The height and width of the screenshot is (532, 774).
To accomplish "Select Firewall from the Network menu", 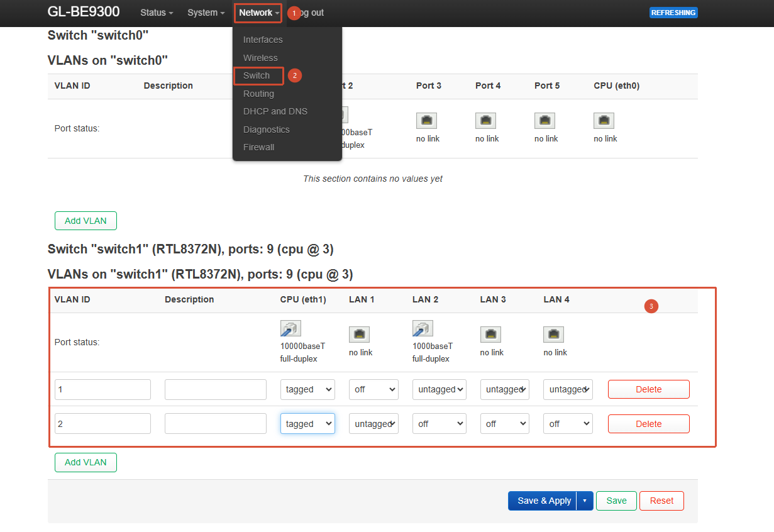I will pyautogui.click(x=259, y=147).
